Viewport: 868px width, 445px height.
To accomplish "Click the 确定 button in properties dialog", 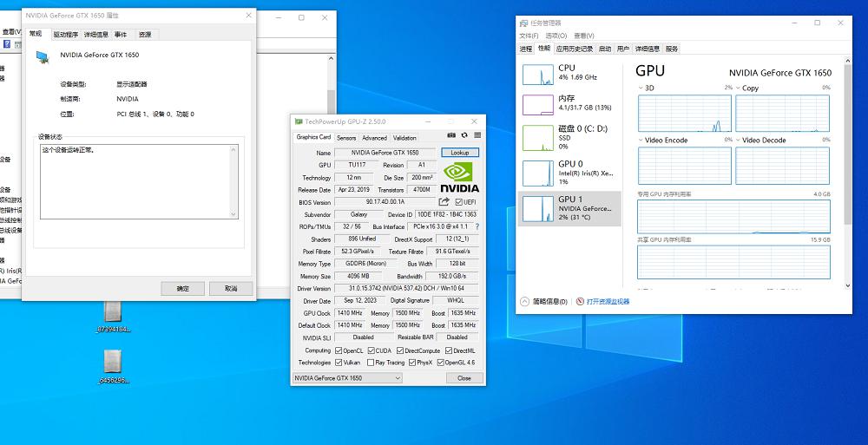I will pos(182,288).
